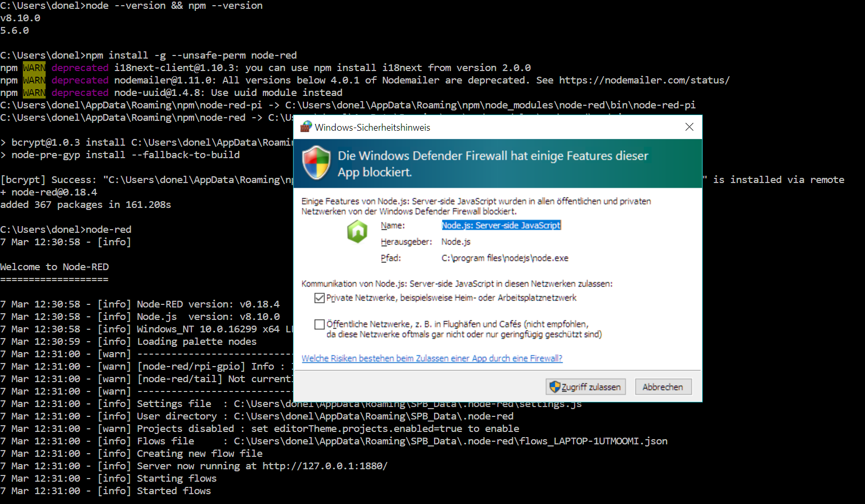The width and height of the screenshot is (865, 504).
Task: Enable the Öffentliche Netzwerke checkbox
Action: pos(319,325)
